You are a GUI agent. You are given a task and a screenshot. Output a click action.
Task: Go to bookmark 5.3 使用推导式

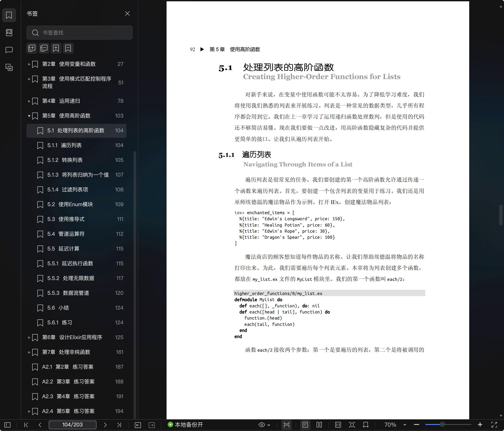point(76,219)
